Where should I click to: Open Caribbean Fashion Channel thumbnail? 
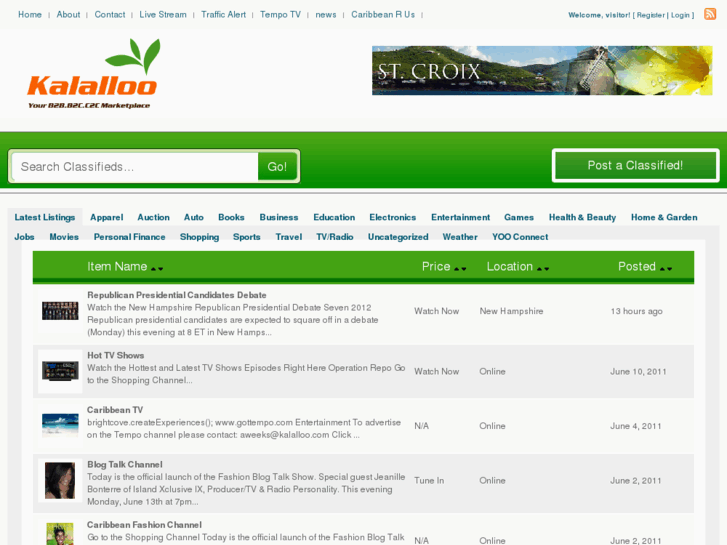[60, 534]
